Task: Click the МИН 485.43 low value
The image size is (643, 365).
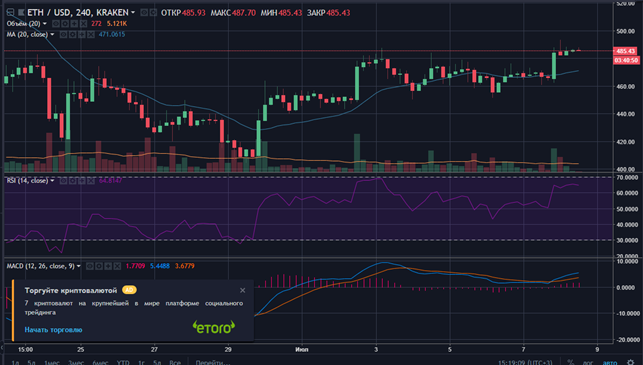Action: (281, 13)
